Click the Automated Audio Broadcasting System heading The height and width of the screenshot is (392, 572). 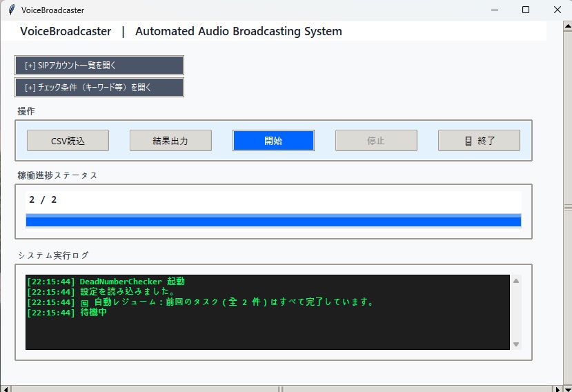point(239,31)
